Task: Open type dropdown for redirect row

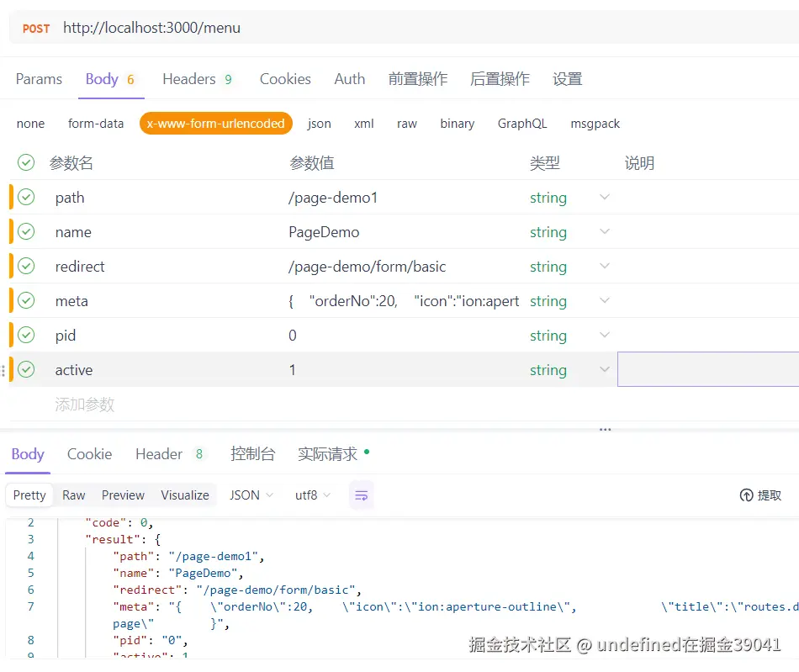Action: pyautogui.click(x=605, y=266)
